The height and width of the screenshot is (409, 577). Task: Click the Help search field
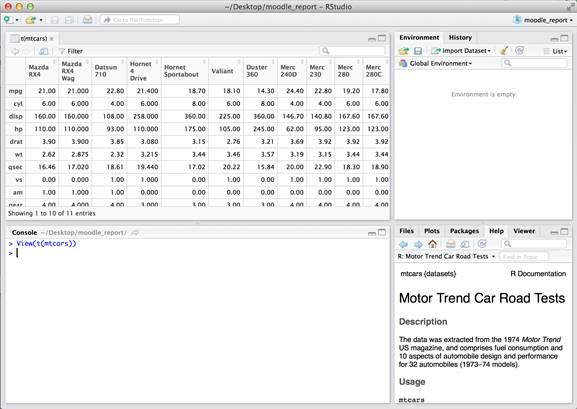(x=534, y=244)
